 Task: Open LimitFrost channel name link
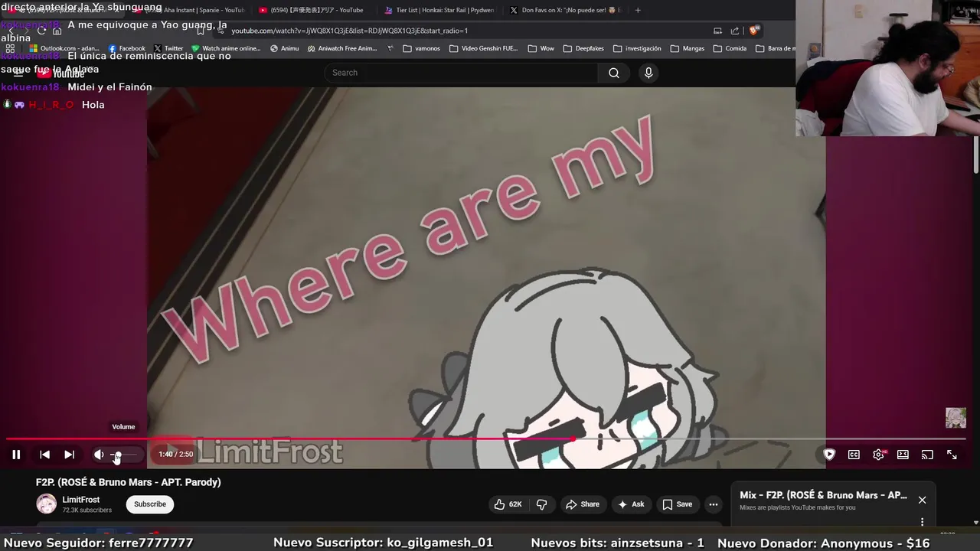click(x=81, y=500)
